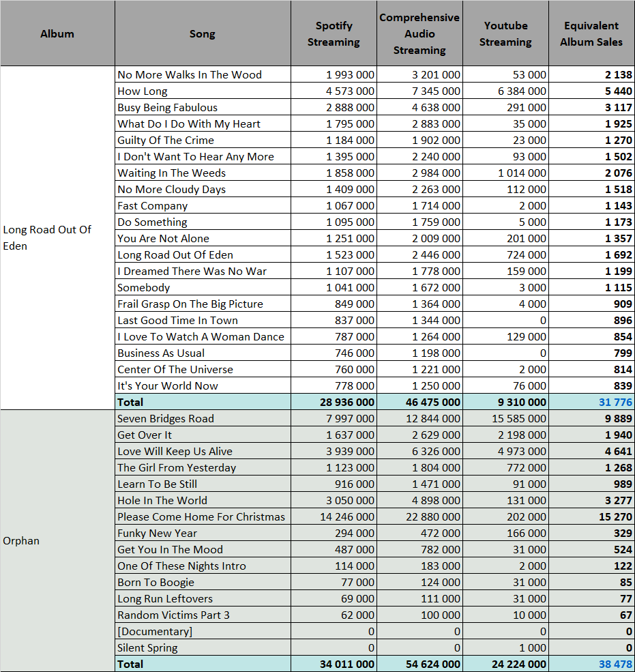Click Youtube total 9 310 000
This screenshot has width=635, height=672.
click(505, 402)
